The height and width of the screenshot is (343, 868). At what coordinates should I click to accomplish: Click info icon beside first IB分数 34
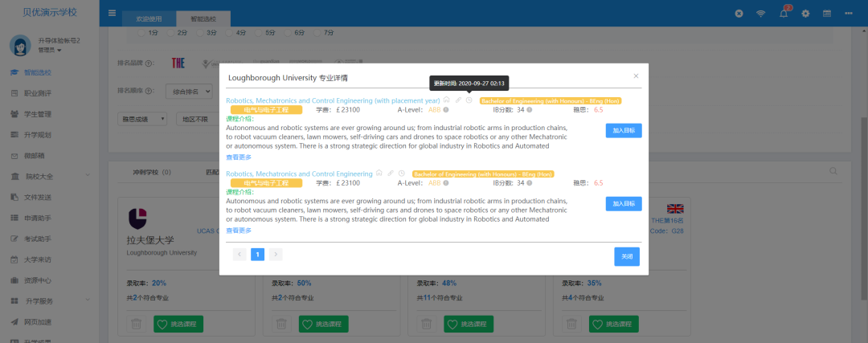(529, 110)
